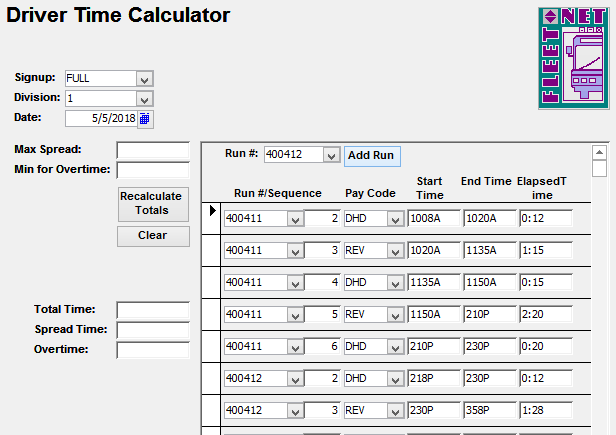
Task: Select the Spread Time field
Action: click(152, 330)
